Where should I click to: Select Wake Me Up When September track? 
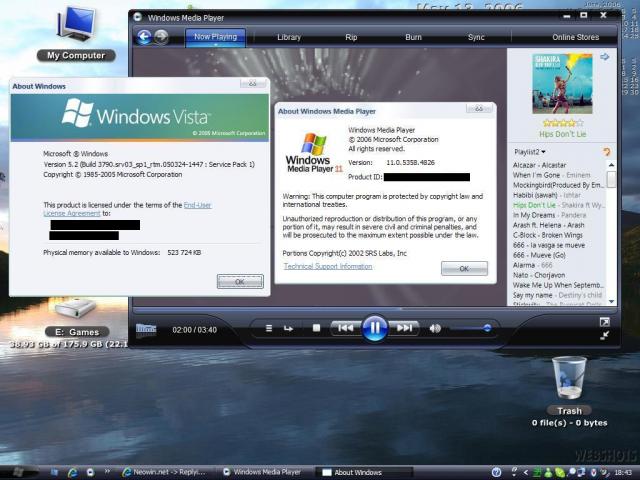pyautogui.click(x=558, y=285)
